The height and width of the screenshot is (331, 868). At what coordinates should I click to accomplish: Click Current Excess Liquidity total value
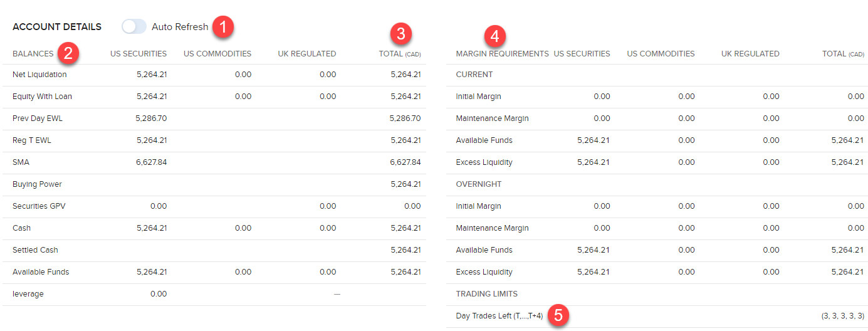tap(849, 162)
